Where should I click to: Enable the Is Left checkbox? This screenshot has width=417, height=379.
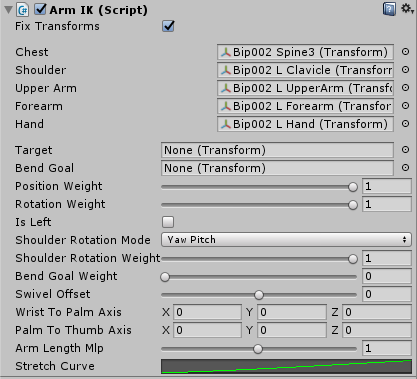point(168,222)
